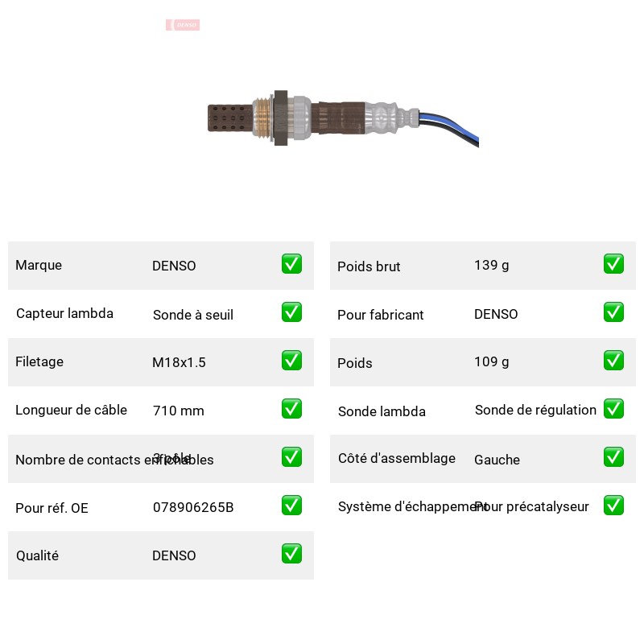Click the DENSO logo at top
This screenshot has width=644, height=644.
183,25
